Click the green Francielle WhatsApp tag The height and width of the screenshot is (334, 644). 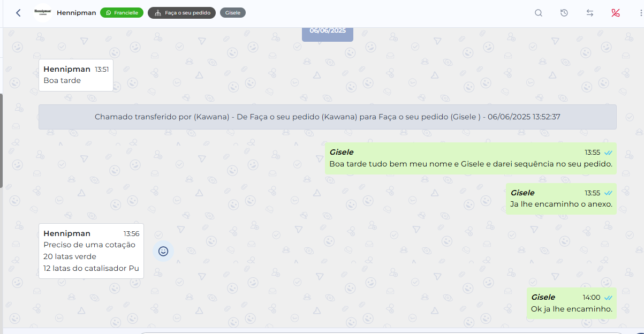click(122, 13)
